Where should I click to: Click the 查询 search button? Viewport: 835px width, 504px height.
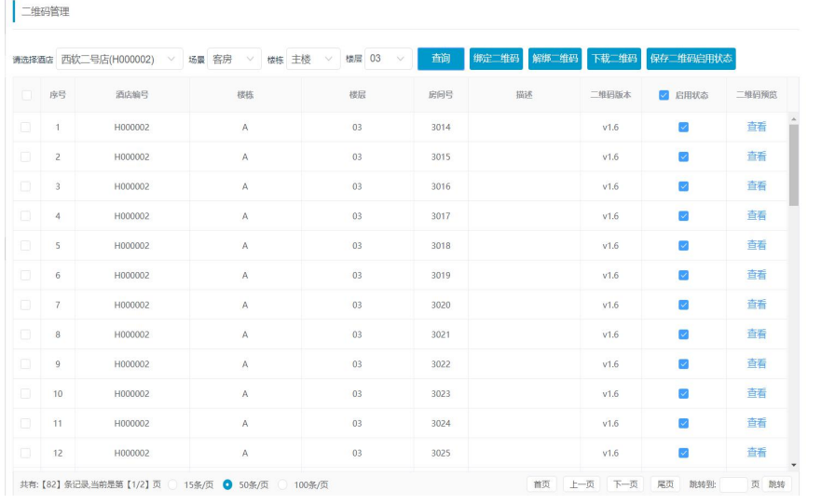(x=441, y=59)
